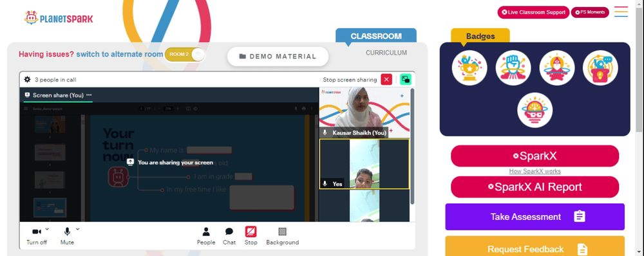
Task: Click the fit-to-page icon in the PDF toolbar
Action: pos(188,109)
